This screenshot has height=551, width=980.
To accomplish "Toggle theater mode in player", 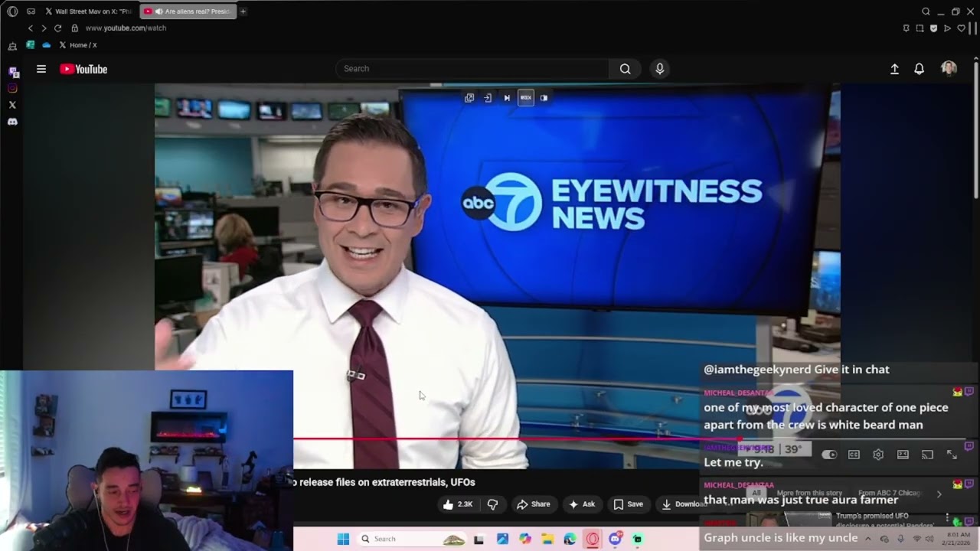I will point(903,455).
